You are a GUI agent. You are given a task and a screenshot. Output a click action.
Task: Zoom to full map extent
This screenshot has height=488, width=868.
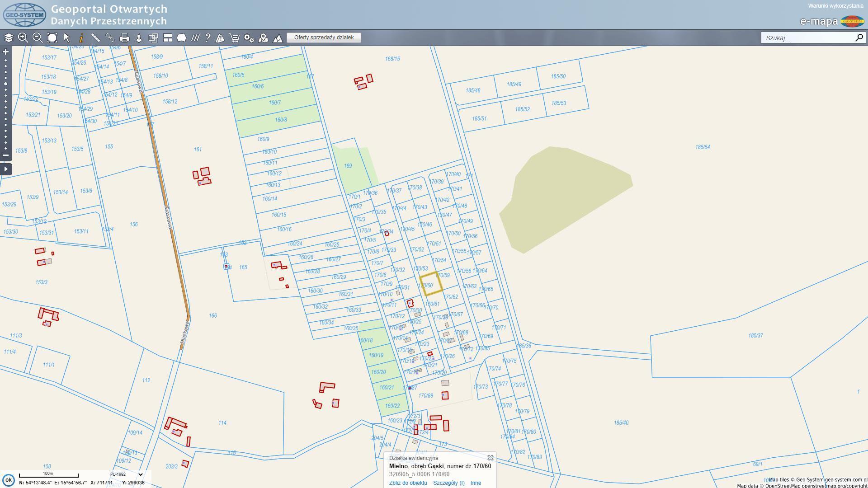click(x=52, y=38)
